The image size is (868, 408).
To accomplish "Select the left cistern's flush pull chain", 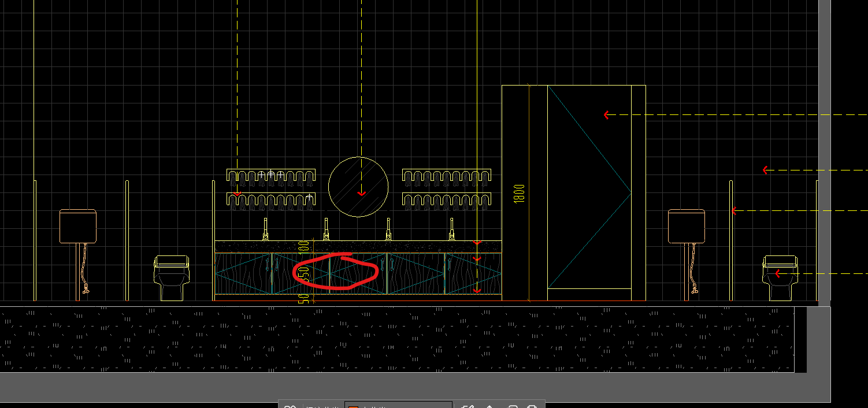I will click(86, 268).
